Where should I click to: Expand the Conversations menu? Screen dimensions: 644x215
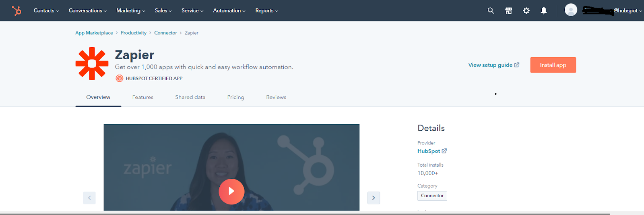[88, 10]
